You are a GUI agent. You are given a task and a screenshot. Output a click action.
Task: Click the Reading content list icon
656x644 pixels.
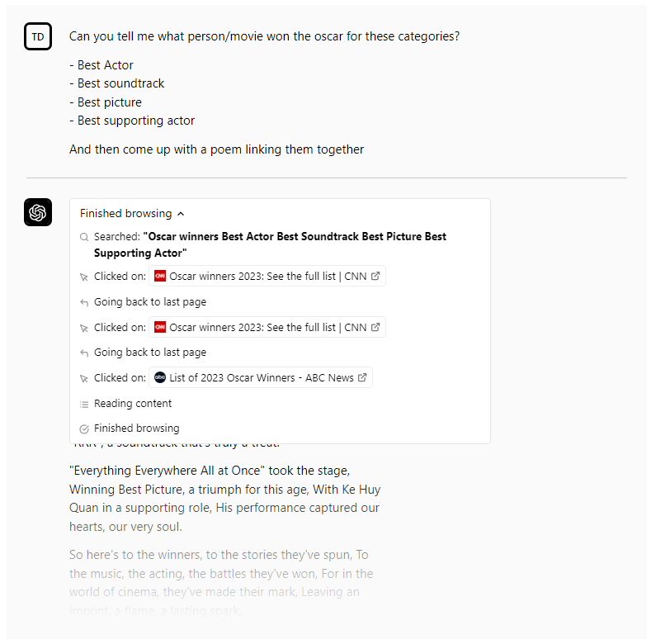click(x=84, y=404)
